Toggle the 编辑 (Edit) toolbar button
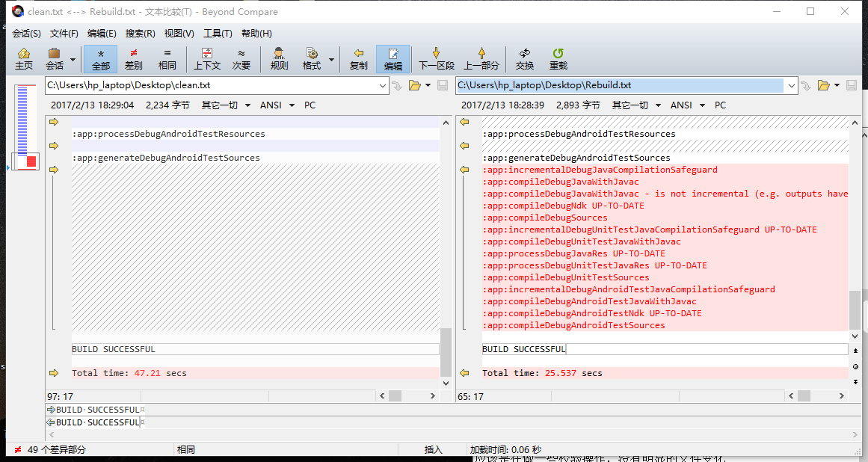868x462 pixels. [393, 58]
